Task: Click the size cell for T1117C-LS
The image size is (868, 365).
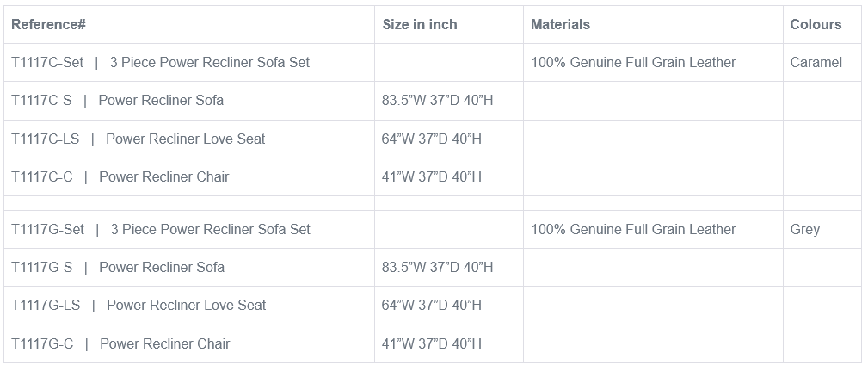Action: (x=432, y=139)
